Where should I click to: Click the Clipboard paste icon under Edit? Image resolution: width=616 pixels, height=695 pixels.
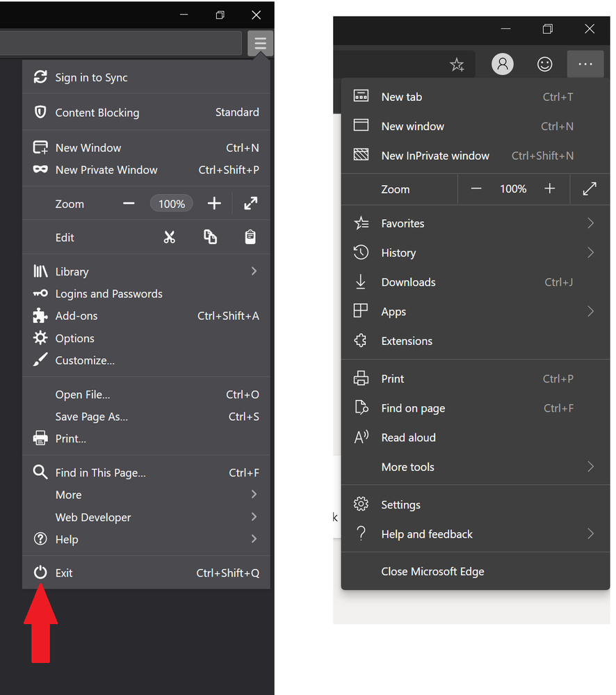[250, 237]
